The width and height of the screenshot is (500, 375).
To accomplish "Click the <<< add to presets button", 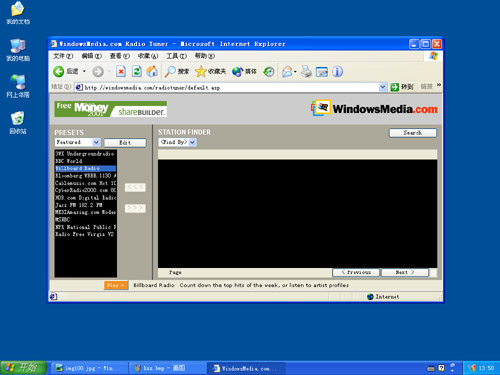I will pos(135,187).
